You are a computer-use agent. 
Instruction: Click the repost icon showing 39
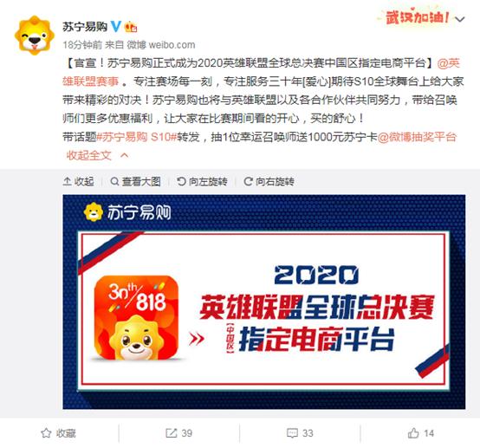178,433
